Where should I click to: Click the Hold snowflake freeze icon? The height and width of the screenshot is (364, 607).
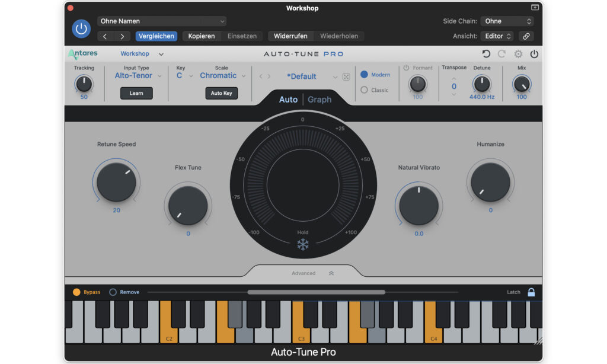[303, 245]
